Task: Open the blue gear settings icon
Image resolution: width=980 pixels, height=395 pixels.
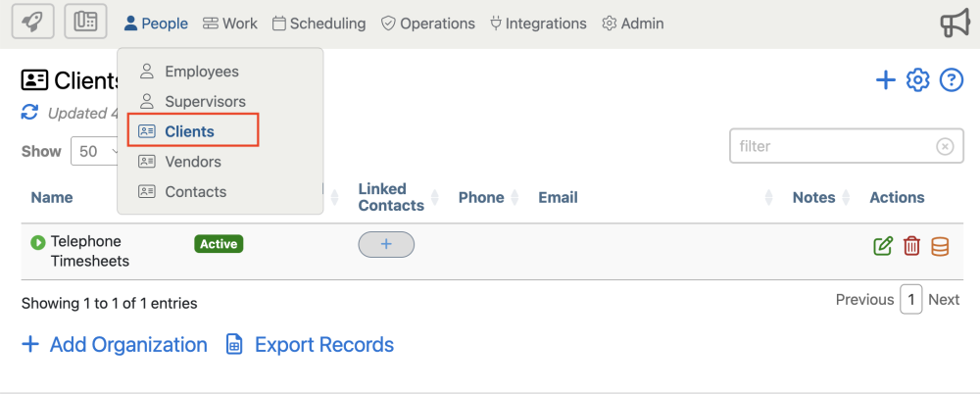Action: tap(918, 80)
